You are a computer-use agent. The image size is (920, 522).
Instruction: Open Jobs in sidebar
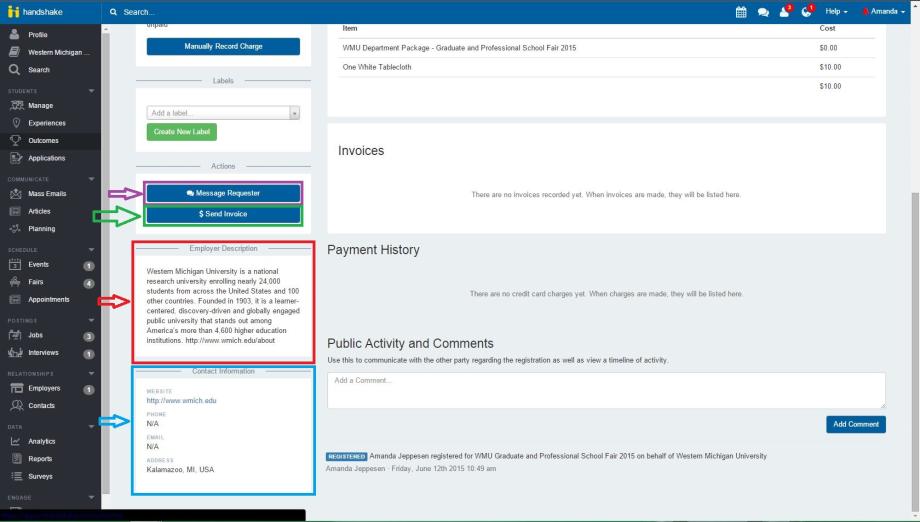26,335
